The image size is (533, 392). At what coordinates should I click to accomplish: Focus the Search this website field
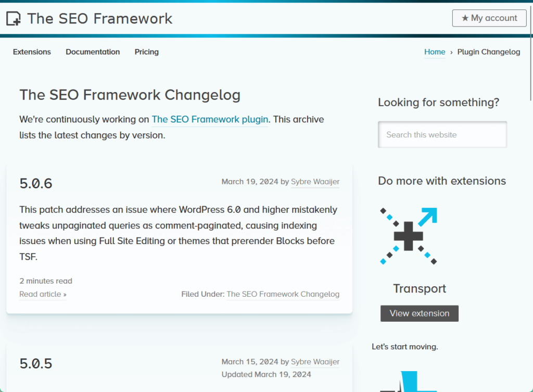(x=442, y=135)
